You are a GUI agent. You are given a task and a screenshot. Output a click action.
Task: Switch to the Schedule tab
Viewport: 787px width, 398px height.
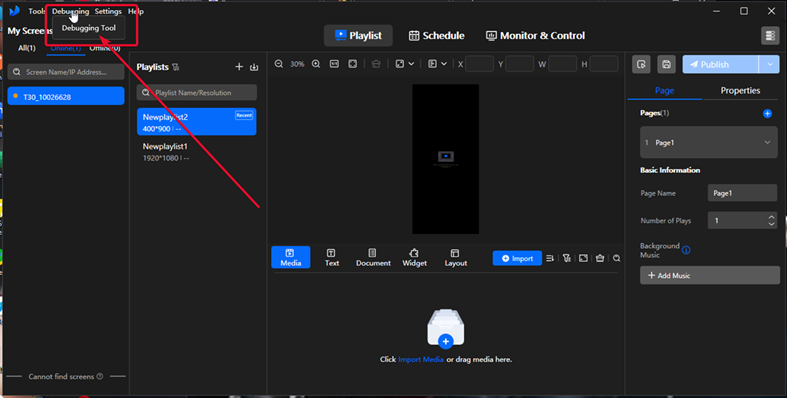436,36
